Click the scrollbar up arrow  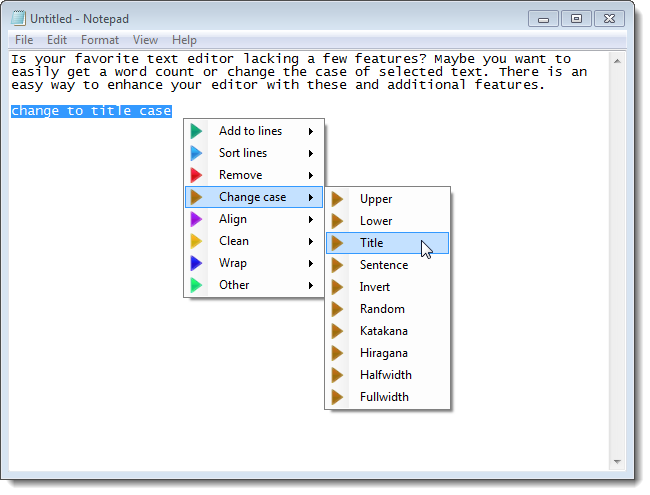pyautogui.click(x=617, y=61)
